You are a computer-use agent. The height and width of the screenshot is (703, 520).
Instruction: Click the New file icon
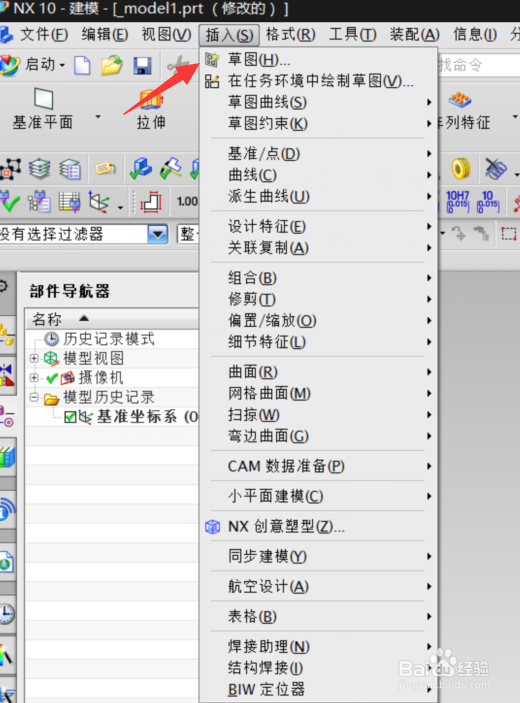click(x=82, y=66)
